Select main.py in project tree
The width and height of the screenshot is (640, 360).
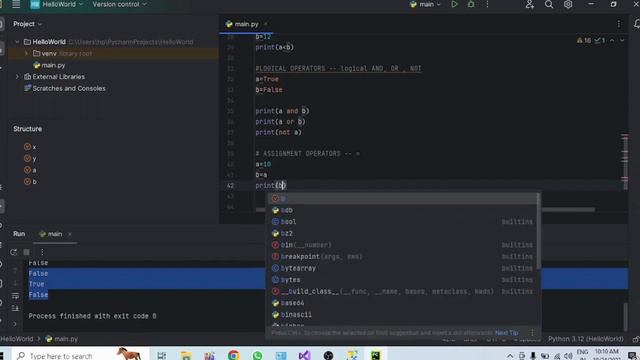coord(49,65)
